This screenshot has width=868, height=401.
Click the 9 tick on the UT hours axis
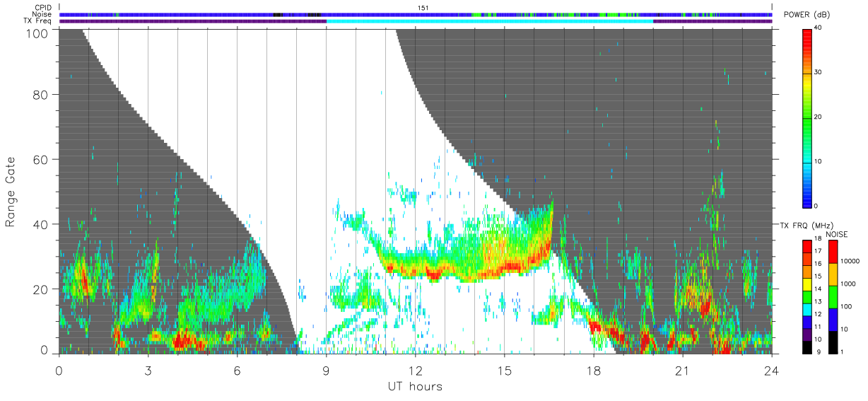pos(327,371)
